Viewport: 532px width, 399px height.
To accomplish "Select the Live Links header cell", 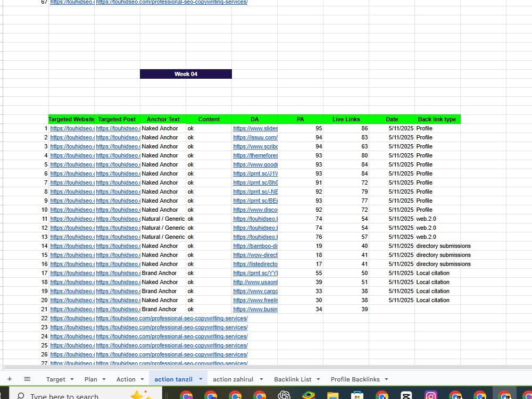I will click(x=346, y=119).
